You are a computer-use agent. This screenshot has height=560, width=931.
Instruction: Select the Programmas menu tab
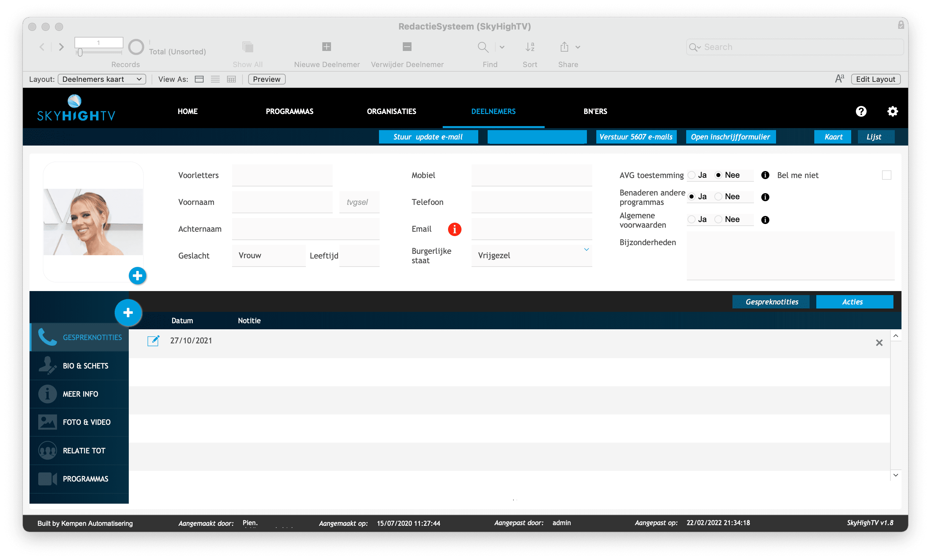tap(289, 111)
